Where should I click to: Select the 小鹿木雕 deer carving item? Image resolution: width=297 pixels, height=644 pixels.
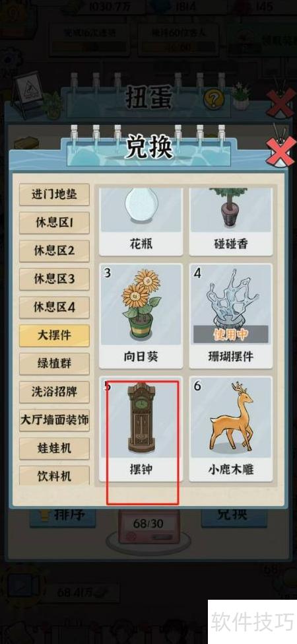click(x=232, y=429)
